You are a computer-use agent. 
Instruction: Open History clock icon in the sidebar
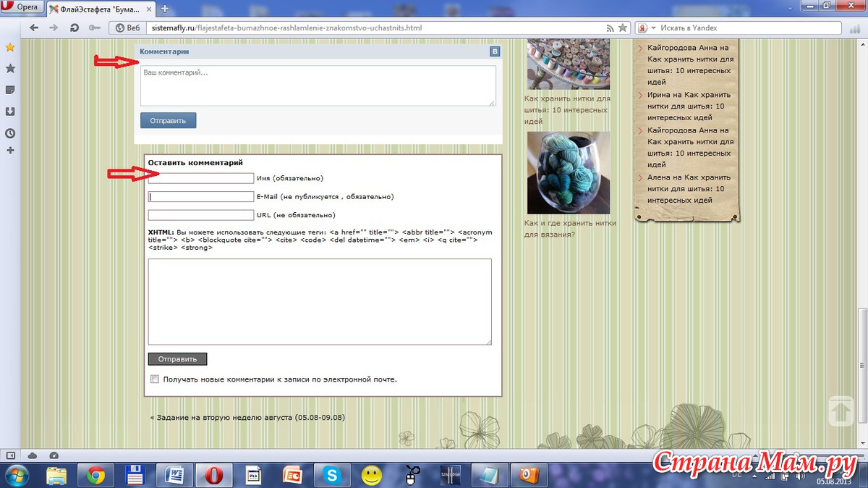10,133
